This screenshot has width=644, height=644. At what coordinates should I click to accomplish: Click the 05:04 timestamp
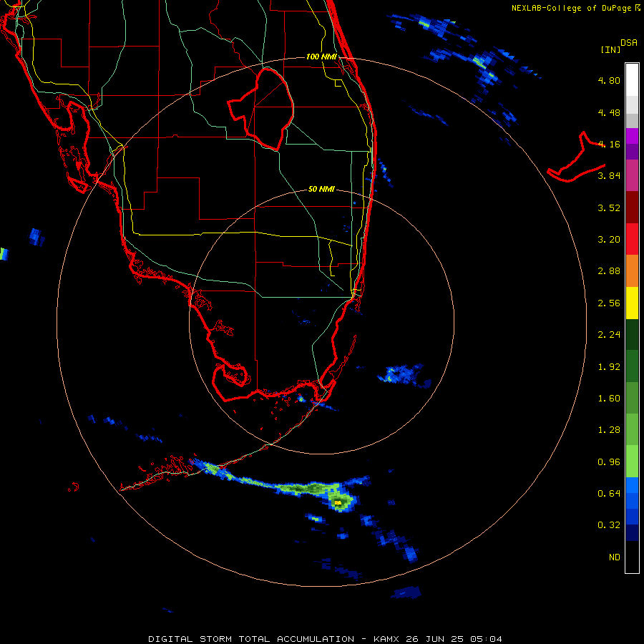point(486,639)
